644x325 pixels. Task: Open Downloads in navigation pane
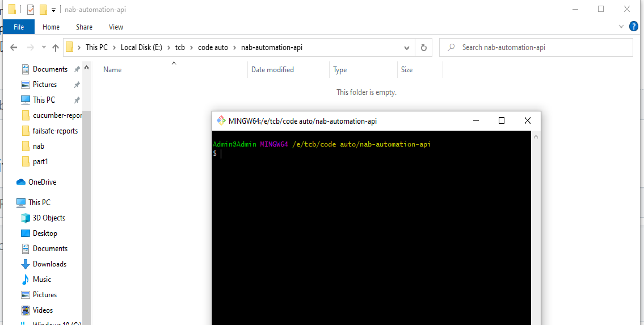(50, 264)
